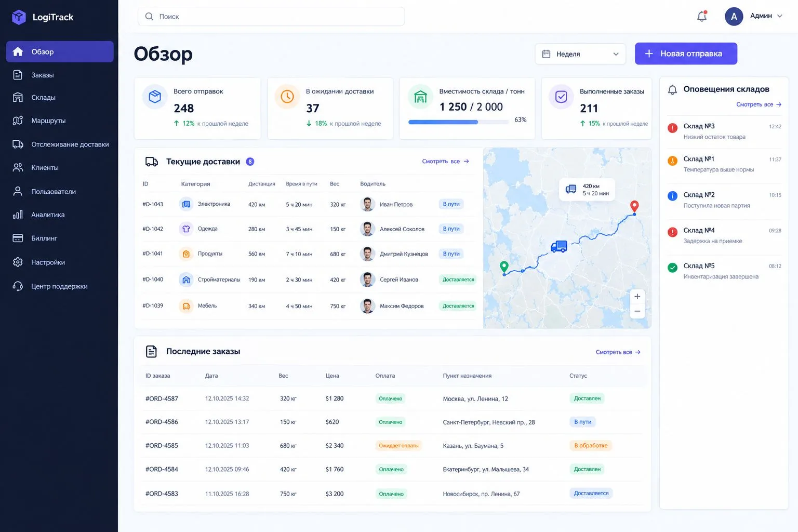Click the orange warning icon for Склад №1
This screenshot has height=532, width=798.
(x=672, y=161)
